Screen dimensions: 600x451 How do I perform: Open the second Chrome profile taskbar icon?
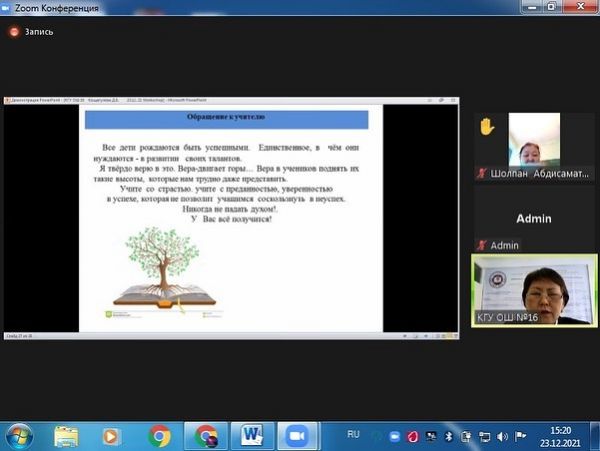(206, 435)
